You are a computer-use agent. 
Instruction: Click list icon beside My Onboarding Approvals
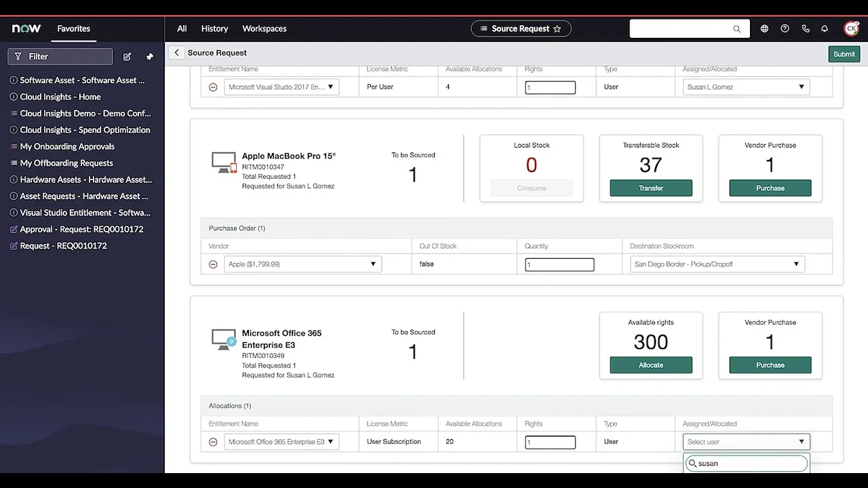click(x=14, y=146)
